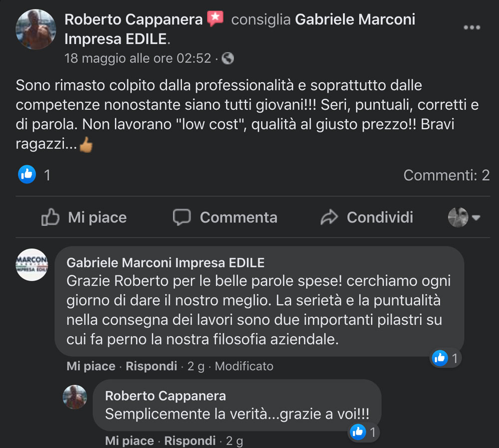
Task: Click the globe public visibility icon
Action: tap(228, 58)
